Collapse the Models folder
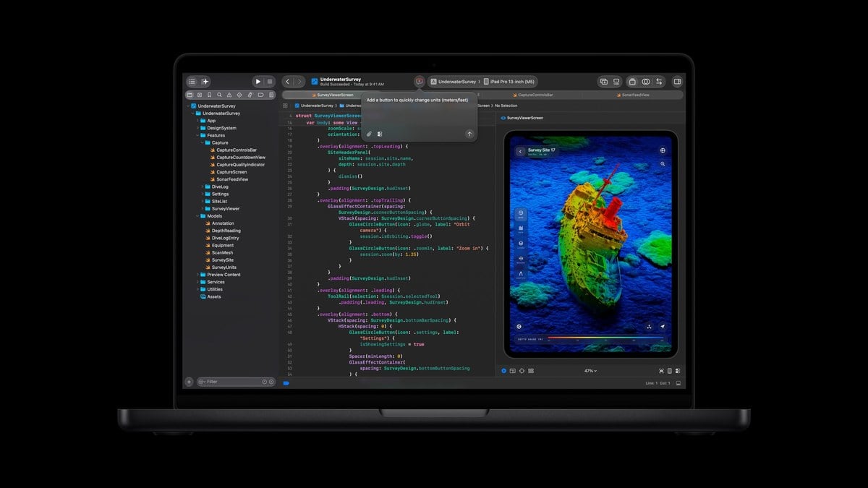 [198, 215]
